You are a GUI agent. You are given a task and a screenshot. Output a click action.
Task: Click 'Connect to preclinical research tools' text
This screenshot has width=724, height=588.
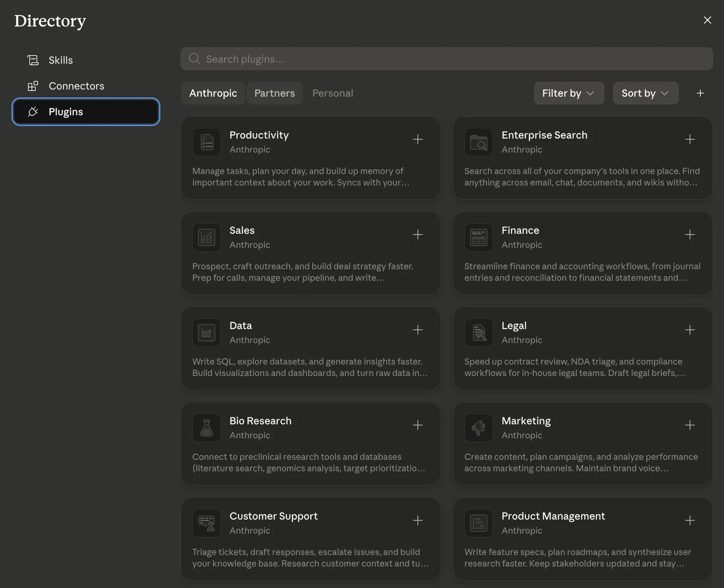coord(309,463)
